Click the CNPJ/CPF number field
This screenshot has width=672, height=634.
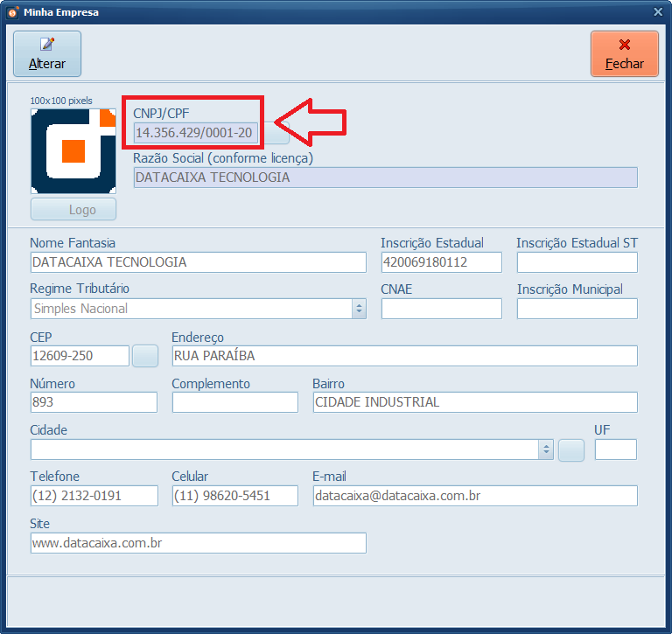pyautogui.click(x=195, y=133)
